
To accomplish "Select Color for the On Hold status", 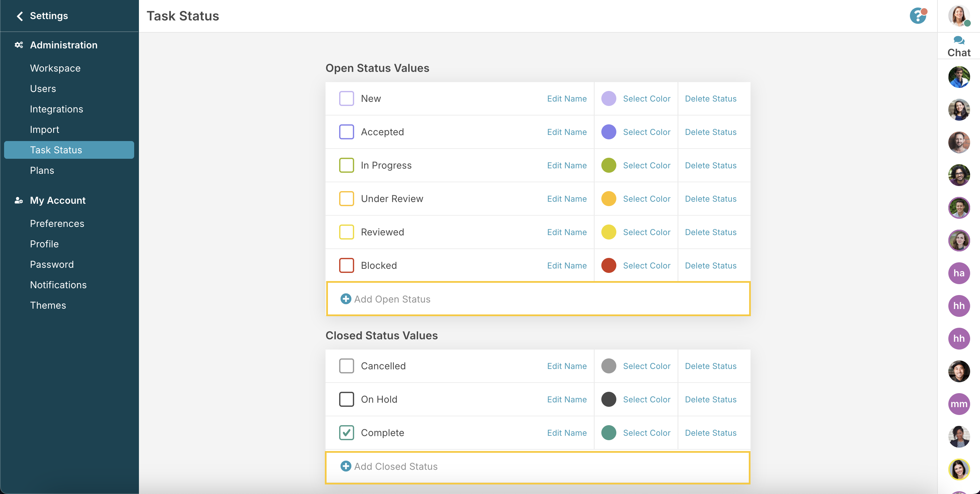I will pos(647,399).
